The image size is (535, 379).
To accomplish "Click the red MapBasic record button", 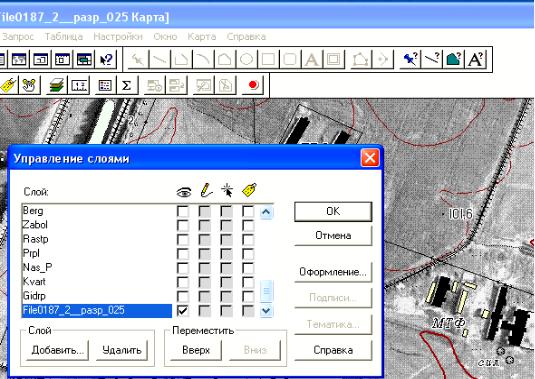I will coord(253,85).
